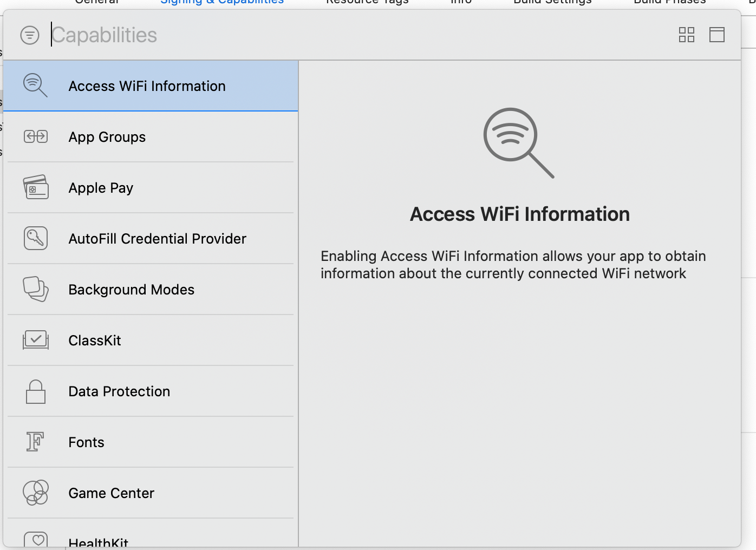756x550 pixels.
Task: Click the HealthKit heart icon
Action: point(37,540)
